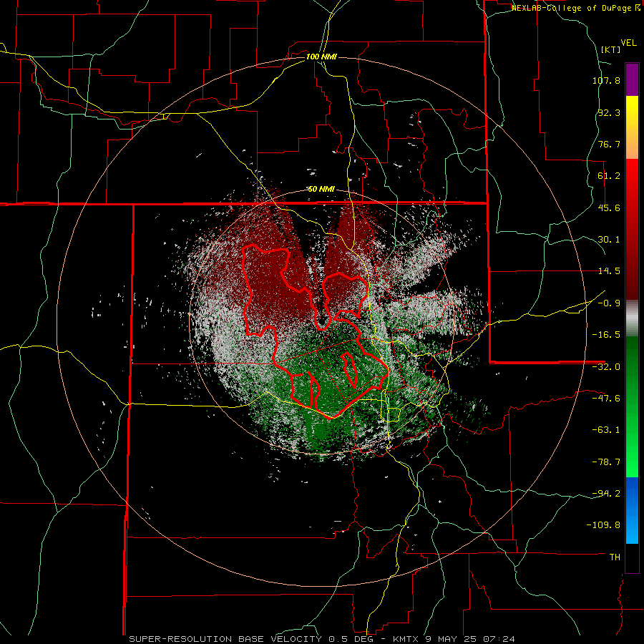Click the 92.3 legend value

[x=609, y=112]
